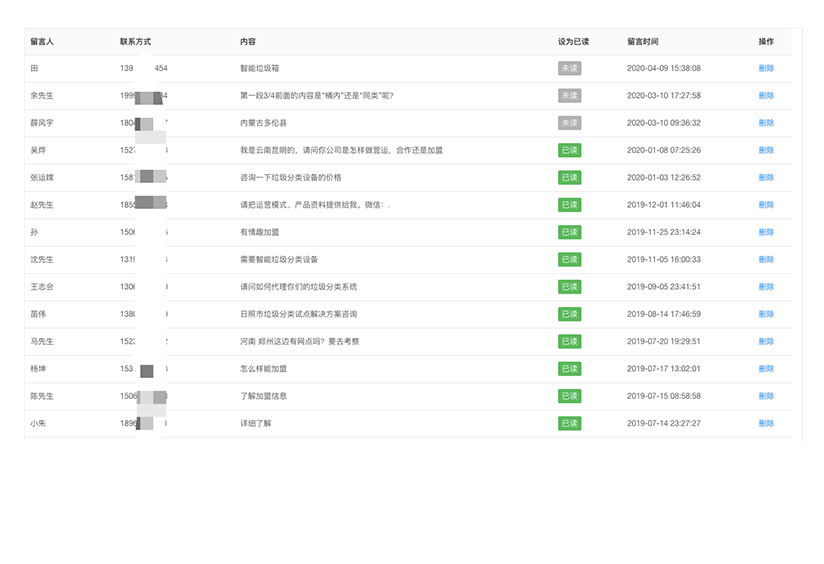824x564 pixels.
Task: Toggle the 已读 badge on 吴烨's message
Action: pyautogui.click(x=569, y=150)
